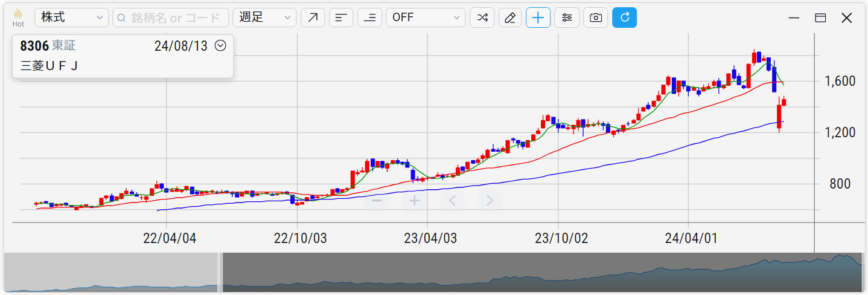Screen dimensions: 868x295
Task: Zoom out with the minus chart button
Action: point(377,201)
